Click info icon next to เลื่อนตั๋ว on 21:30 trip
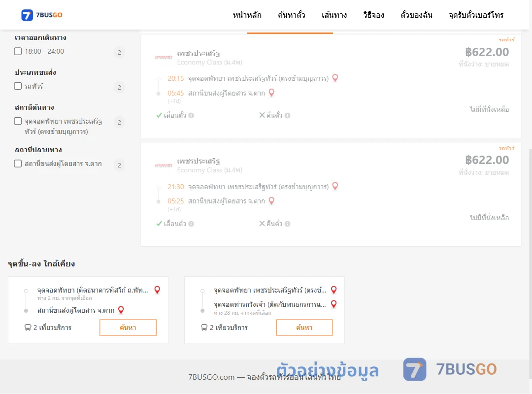532x394 pixels. [x=191, y=224]
